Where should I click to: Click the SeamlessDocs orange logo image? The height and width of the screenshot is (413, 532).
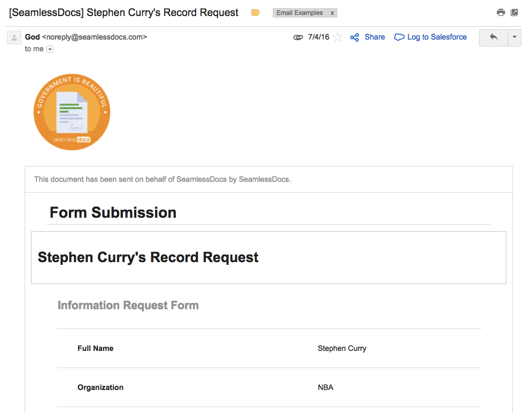point(72,112)
